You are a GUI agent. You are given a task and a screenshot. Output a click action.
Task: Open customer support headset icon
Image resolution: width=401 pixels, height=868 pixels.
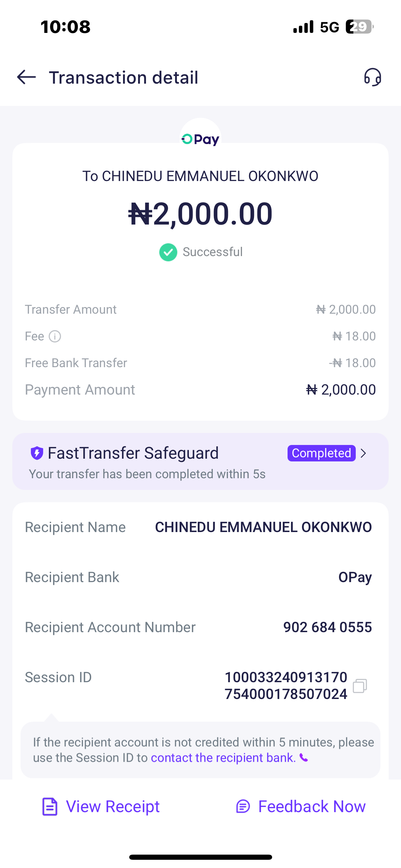373,77
